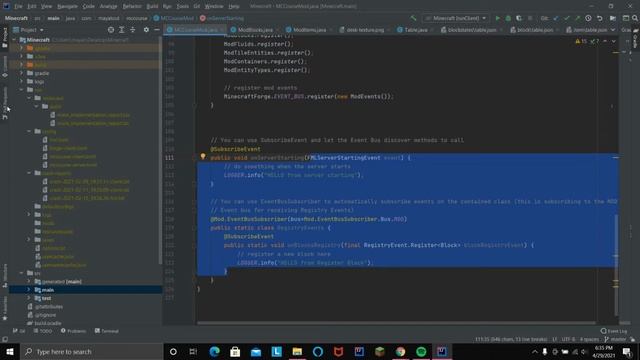The height and width of the screenshot is (360, 640).
Task: Start debugging with the bug icon
Action: point(508,18)
